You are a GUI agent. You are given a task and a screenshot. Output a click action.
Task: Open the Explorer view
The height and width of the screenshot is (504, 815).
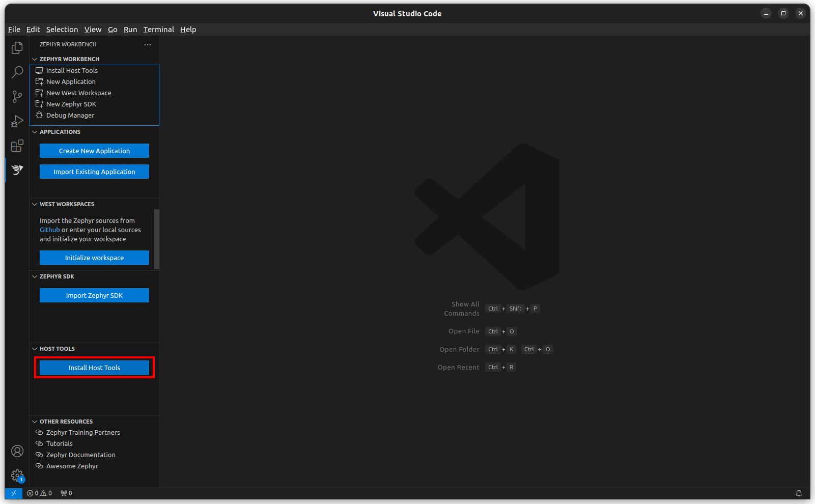click(17, 47)
